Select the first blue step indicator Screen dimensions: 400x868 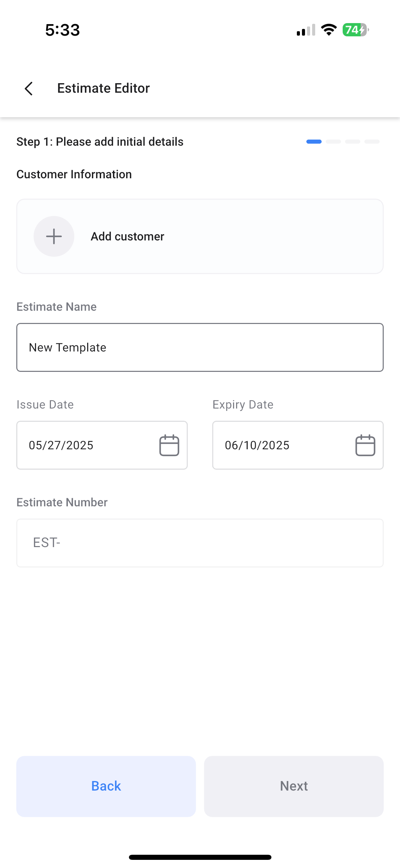(x=314, y=142)
